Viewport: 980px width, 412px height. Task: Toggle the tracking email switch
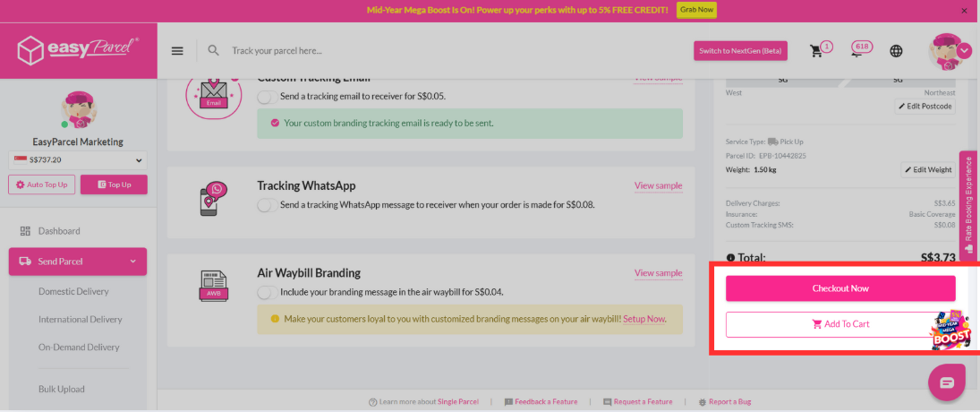[268, 97]
